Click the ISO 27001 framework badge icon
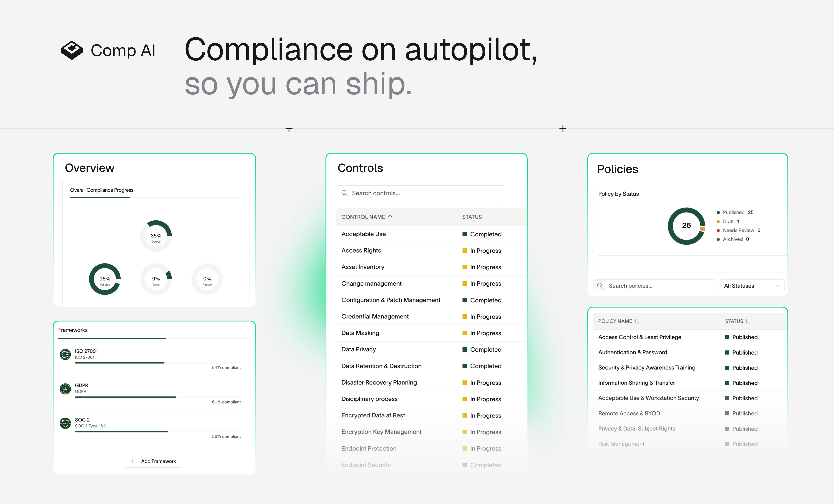Screen dimensions: 834x504 coord(65,354)
